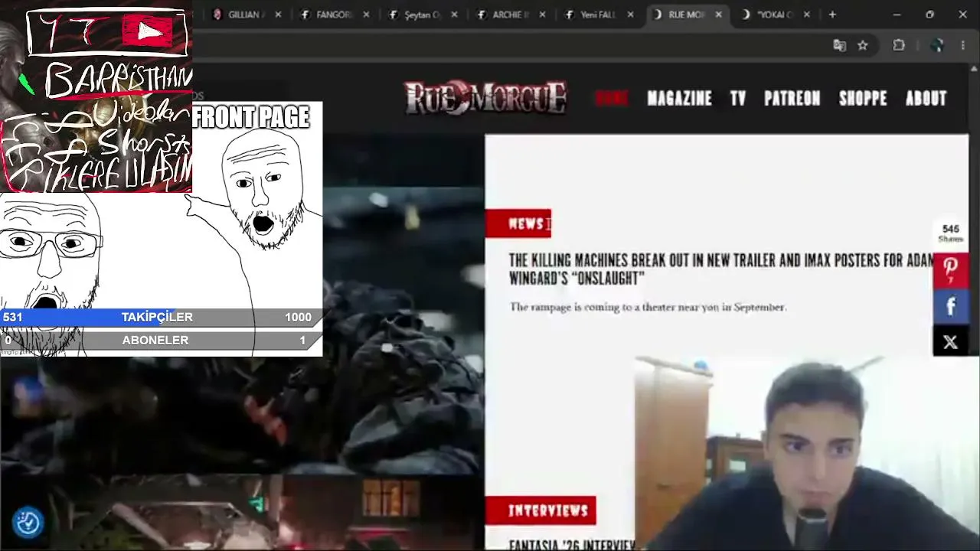
Task: Close the ARCHIE tab
Action: (x=543, y=15)
